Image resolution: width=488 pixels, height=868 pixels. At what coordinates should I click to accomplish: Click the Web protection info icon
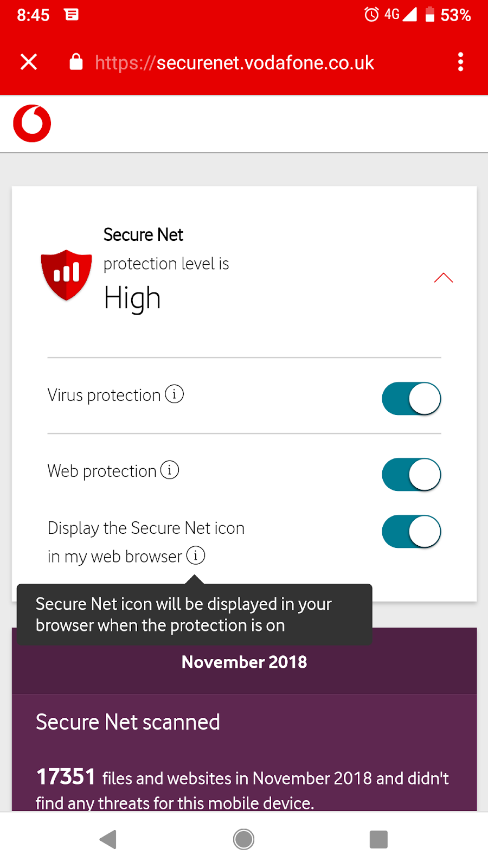click(170, 470)
